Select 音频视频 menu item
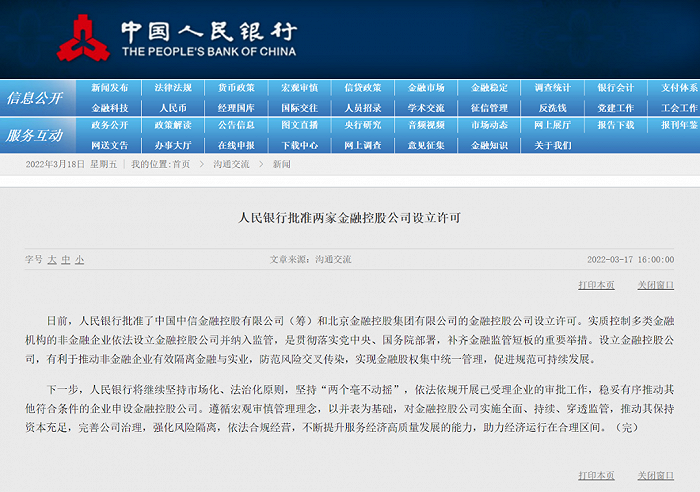Image resolution: width=700 pixels, height=492 pixels. [x=426, y=125]
